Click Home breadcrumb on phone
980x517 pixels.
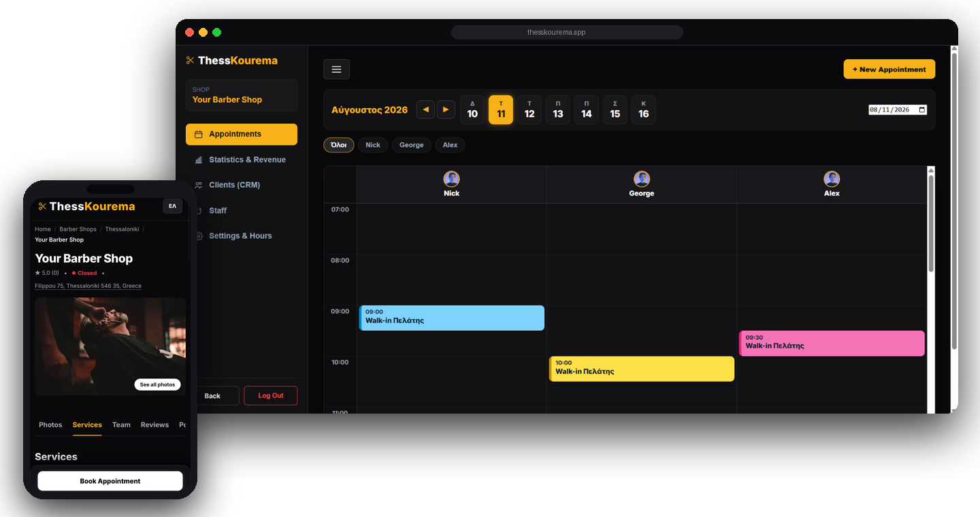(x=43, y=229)
